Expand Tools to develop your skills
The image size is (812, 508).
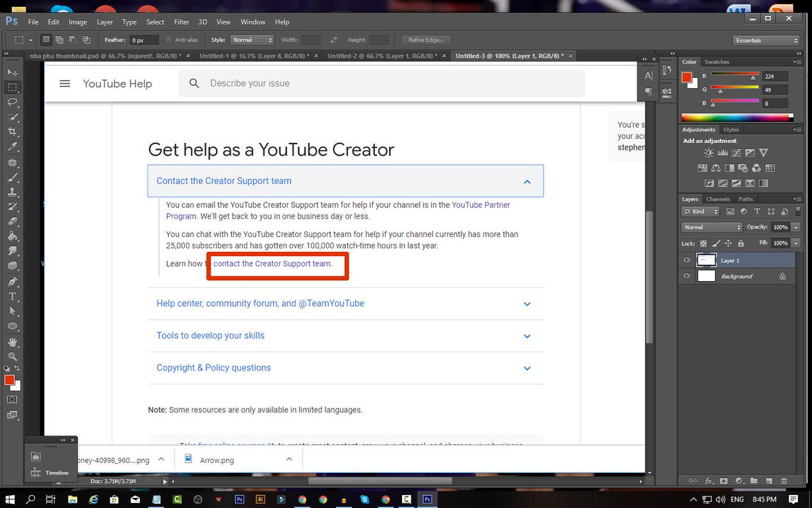pyautogui.click(x=345, y=336)
